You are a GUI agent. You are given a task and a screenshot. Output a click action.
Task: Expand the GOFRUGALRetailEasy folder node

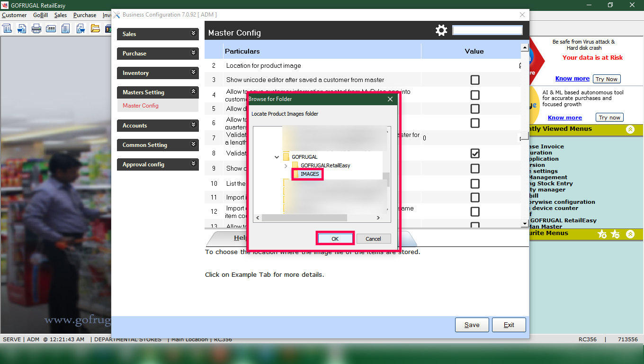[x=286, y=166]
